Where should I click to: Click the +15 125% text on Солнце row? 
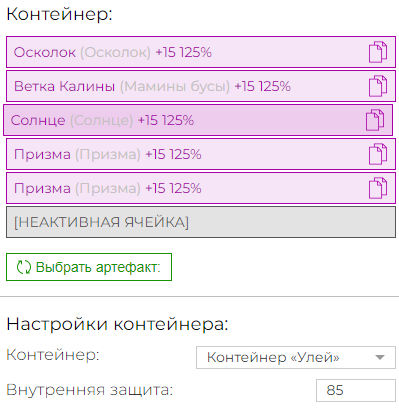(x=166, y=120)
